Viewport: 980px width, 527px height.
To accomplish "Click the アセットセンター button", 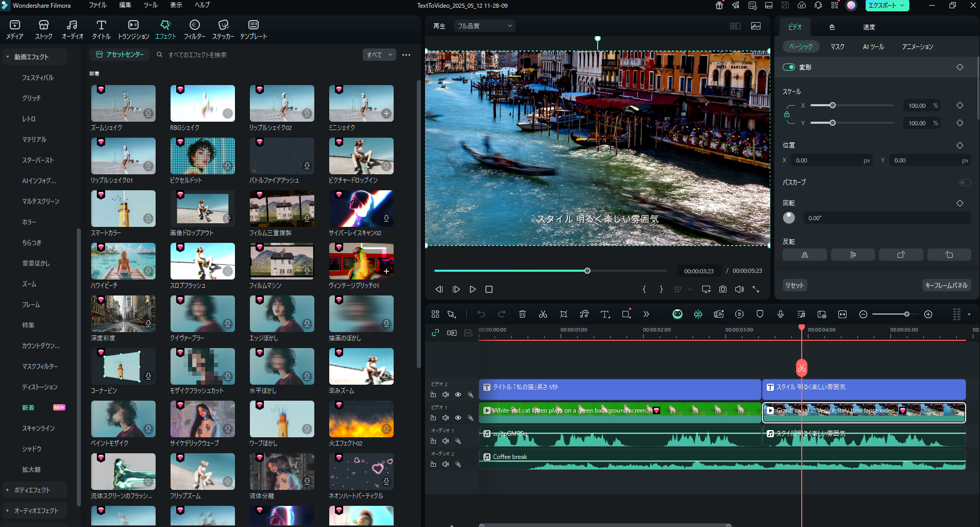I will click(x=120, y=54).
